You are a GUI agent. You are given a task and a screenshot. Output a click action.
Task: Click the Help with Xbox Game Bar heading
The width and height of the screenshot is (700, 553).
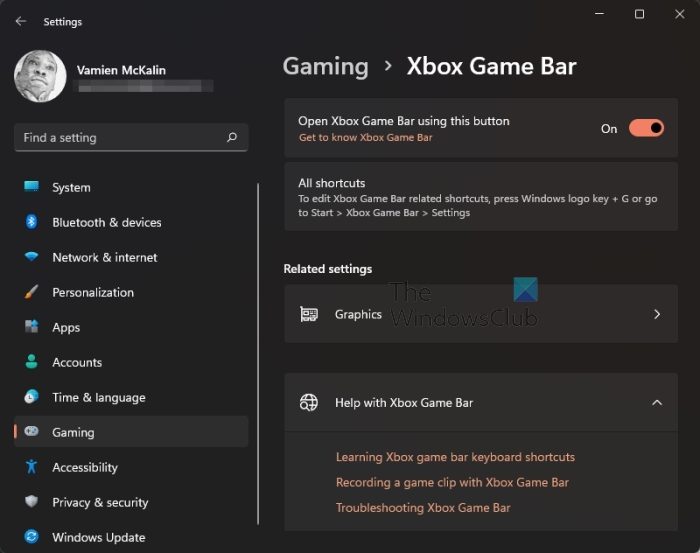404,403
